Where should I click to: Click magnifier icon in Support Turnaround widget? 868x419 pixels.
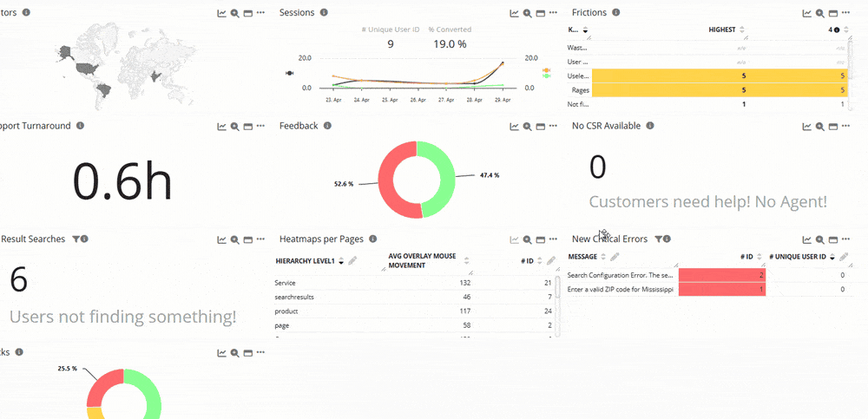pyautogui.click(x=234, y=127)
